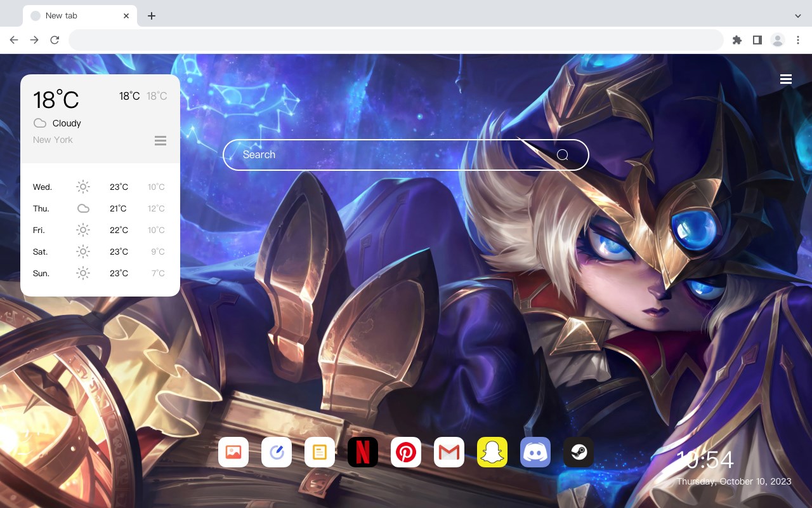Select the Wed. forecast row
The height and width of the screenshot is (508, 812).
(x=100, y=187)
